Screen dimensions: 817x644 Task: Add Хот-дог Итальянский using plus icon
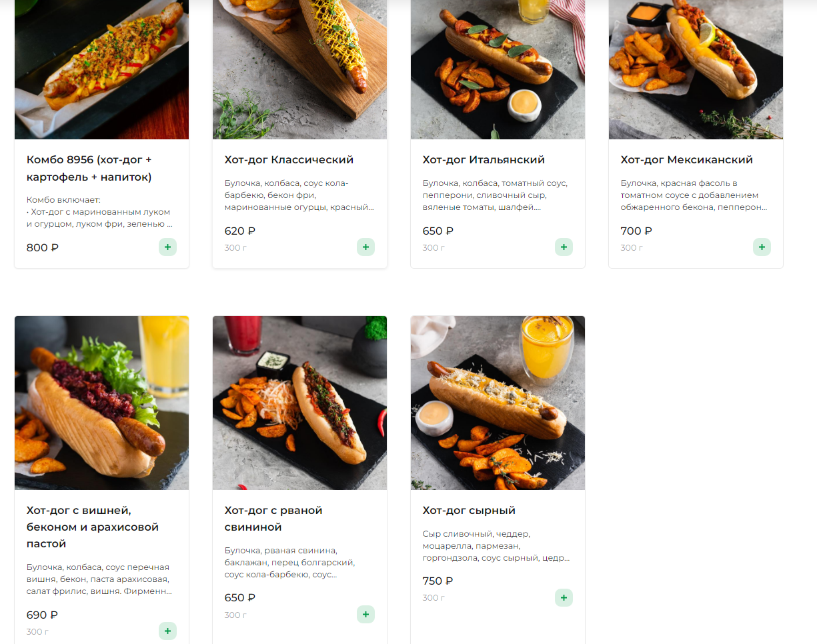click(x=564, y=247)
